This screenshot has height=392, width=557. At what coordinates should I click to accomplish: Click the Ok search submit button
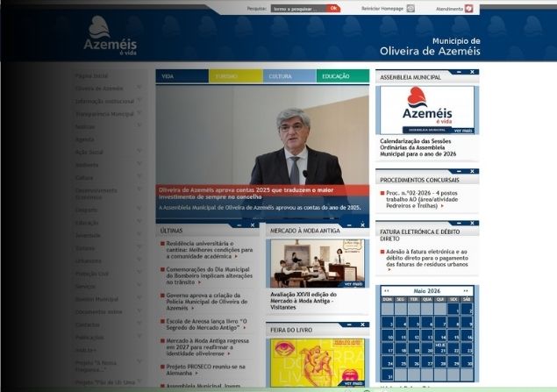tap(333, 8)
